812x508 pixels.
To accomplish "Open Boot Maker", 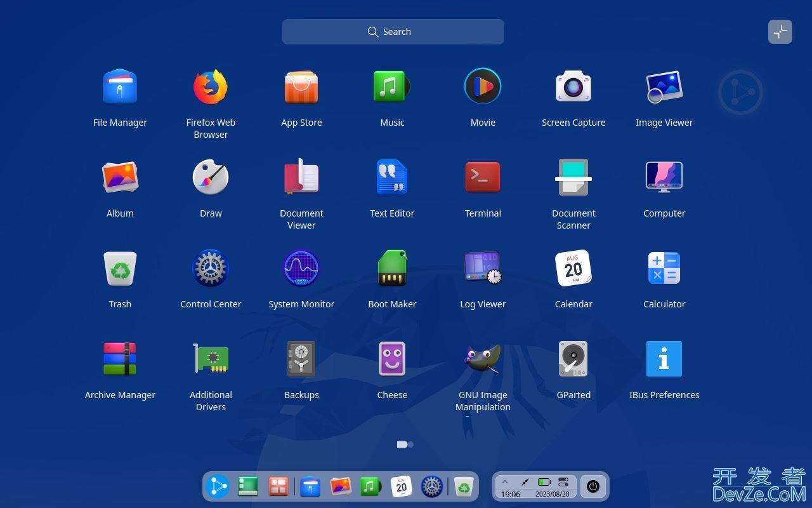I will tap(392, 268).
